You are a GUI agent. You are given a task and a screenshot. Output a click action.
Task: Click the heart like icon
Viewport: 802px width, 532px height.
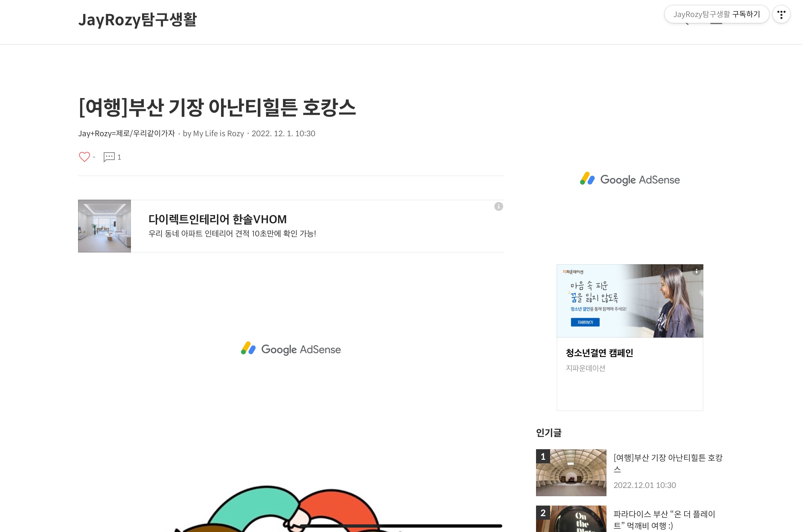[x=85, y=157]
